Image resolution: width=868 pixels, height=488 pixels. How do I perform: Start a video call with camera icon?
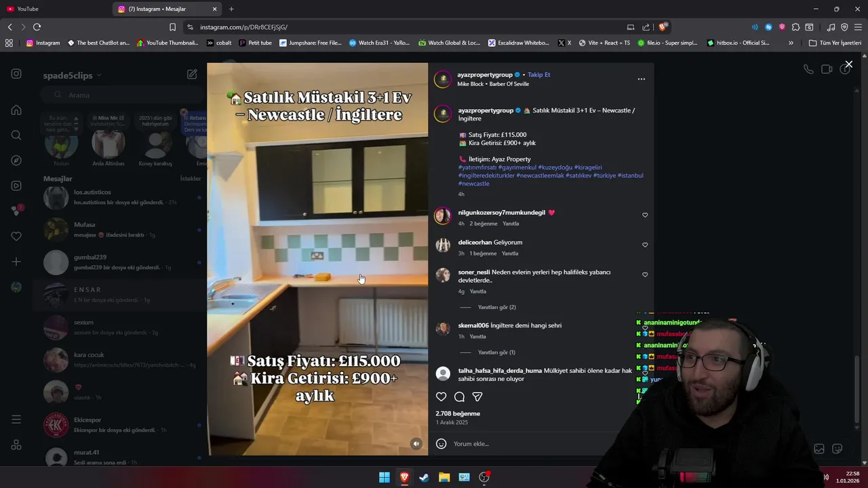tap(827, 69)
